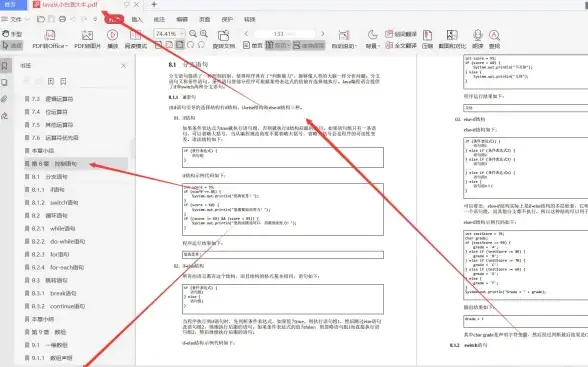This screenshot has width=588, height=367.
Task: Start the 播放 slideshow
Action: (112, 39)
